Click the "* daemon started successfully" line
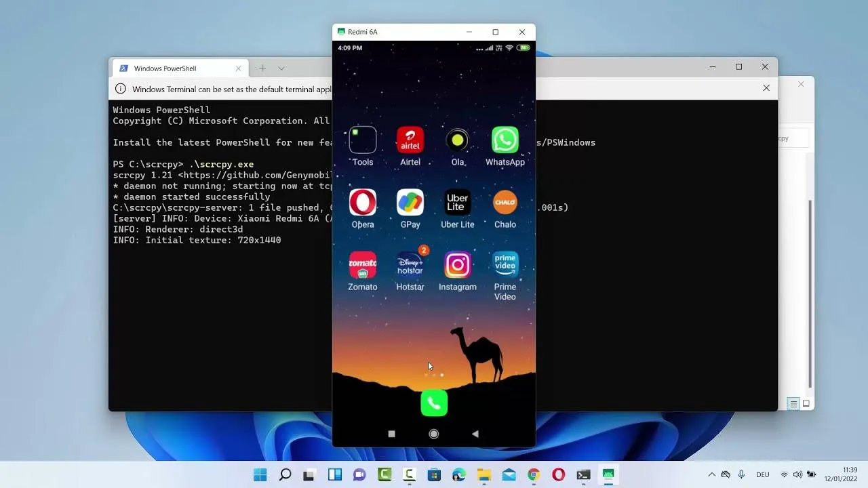 click(191, 197)
